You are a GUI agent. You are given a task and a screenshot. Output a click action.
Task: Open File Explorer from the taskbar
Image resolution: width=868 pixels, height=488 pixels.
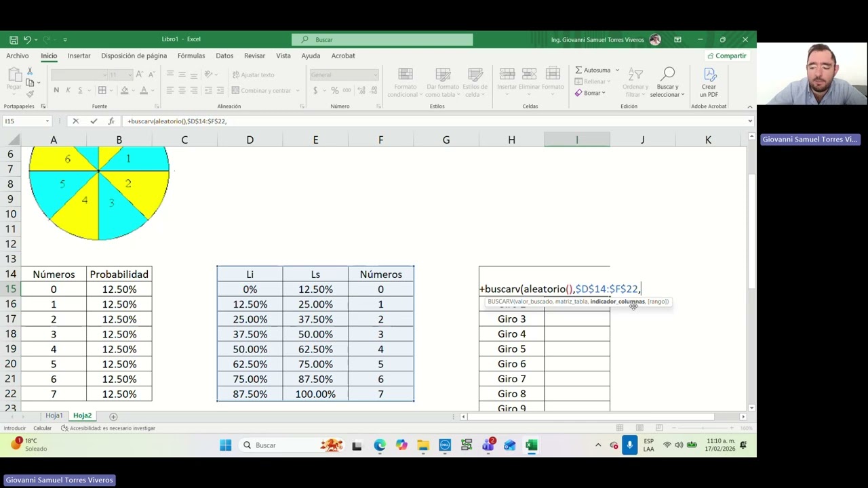pos(423,445)
